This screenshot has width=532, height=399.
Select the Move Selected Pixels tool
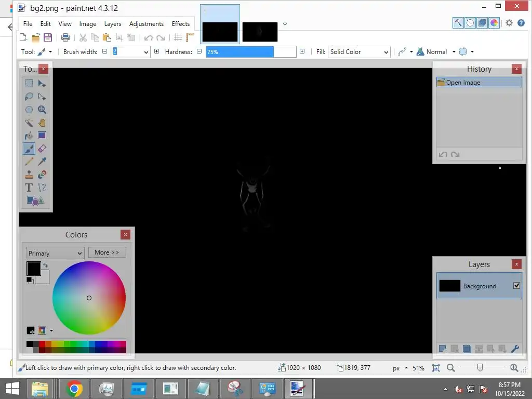(42, 84)
